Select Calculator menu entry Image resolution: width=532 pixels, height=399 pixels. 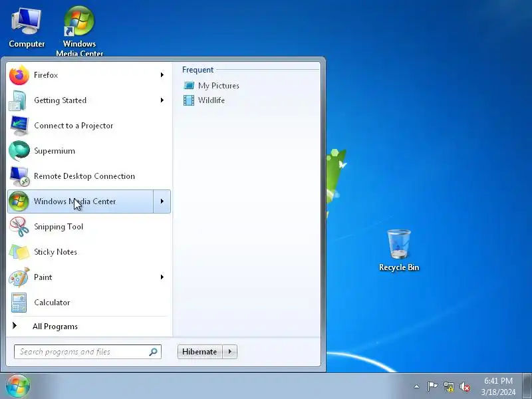point(89,303)
